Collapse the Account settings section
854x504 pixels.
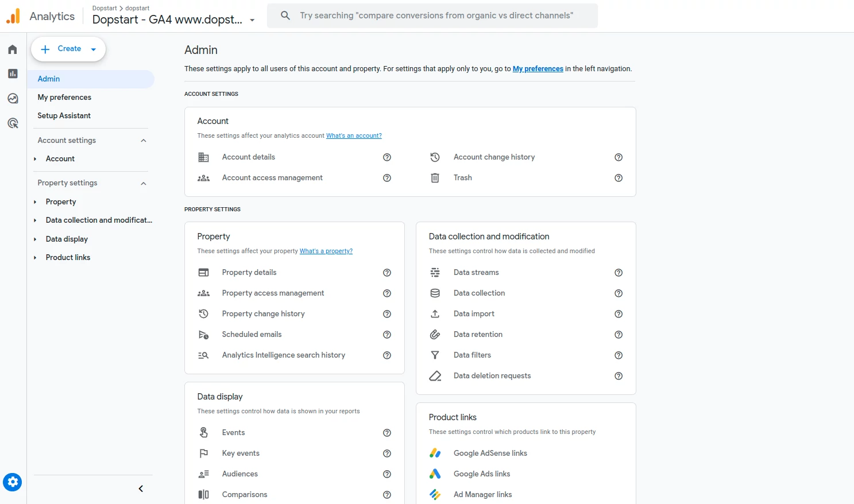click(x=144, y=141)
